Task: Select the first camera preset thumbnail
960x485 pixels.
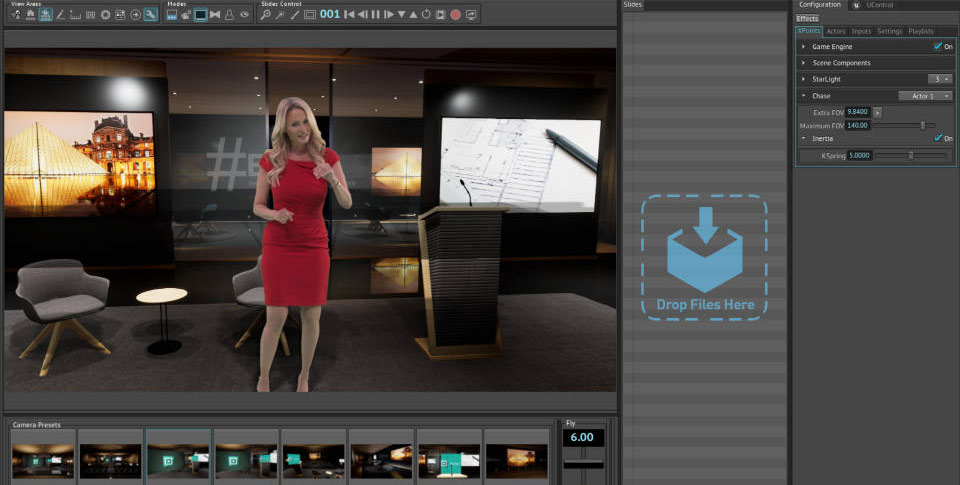Action: [43, 458]
